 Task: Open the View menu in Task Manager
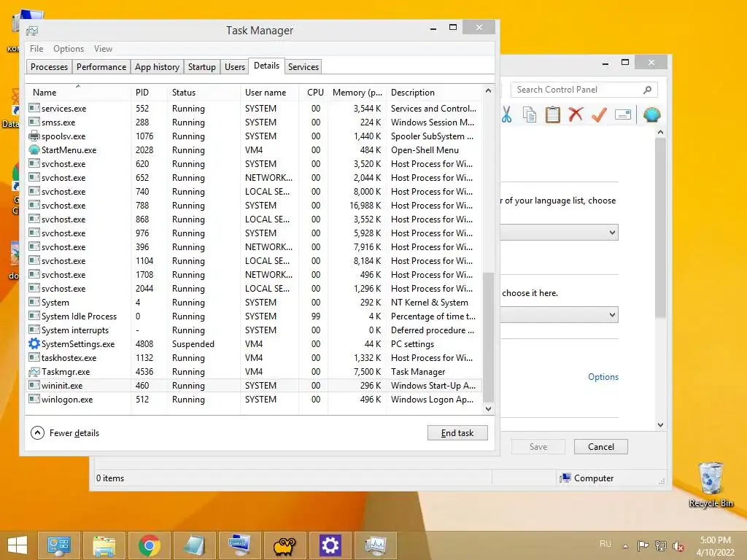pos(103,49)
